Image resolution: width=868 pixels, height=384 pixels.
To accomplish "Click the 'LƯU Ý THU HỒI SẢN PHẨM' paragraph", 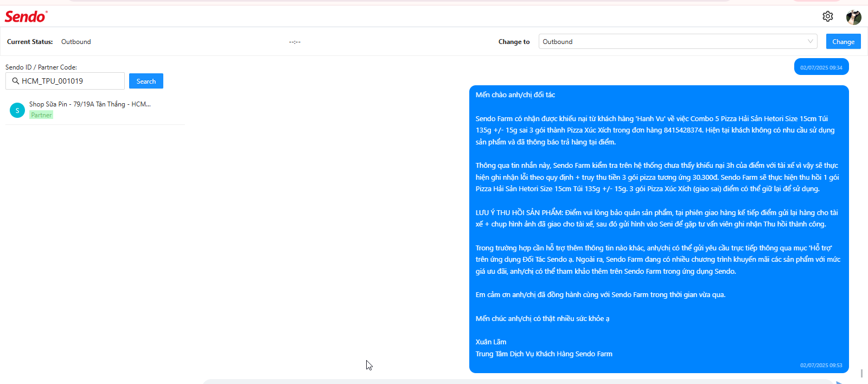I will click(x=657, y=218).
